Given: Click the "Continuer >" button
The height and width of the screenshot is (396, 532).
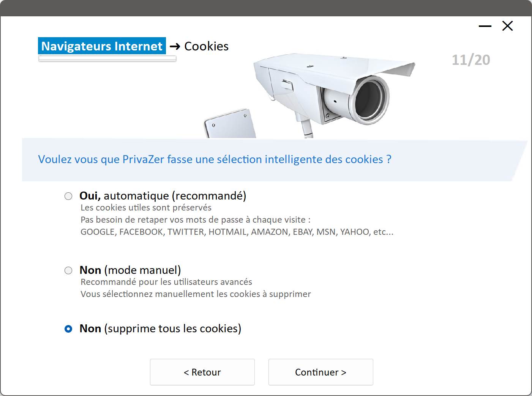Looking at the screenshot, I should (x=320, y=372).
